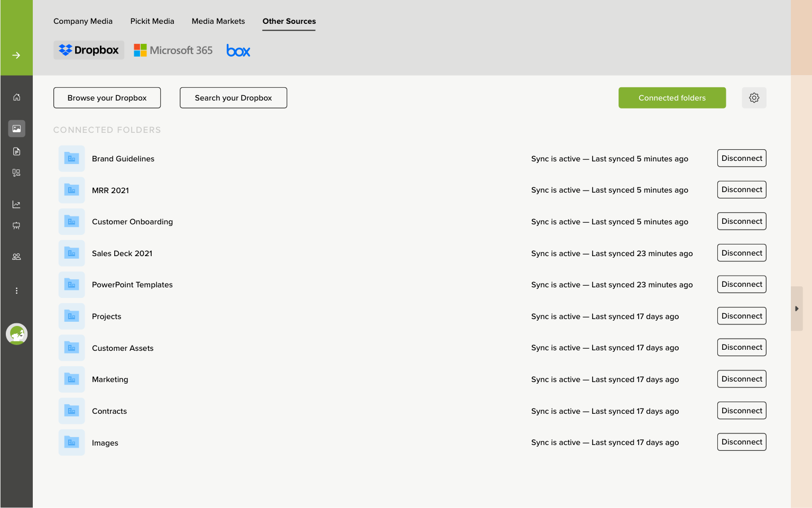The image size is (812, 508).
Task: Open the media library image icon
Action: [x=16, y=129]
